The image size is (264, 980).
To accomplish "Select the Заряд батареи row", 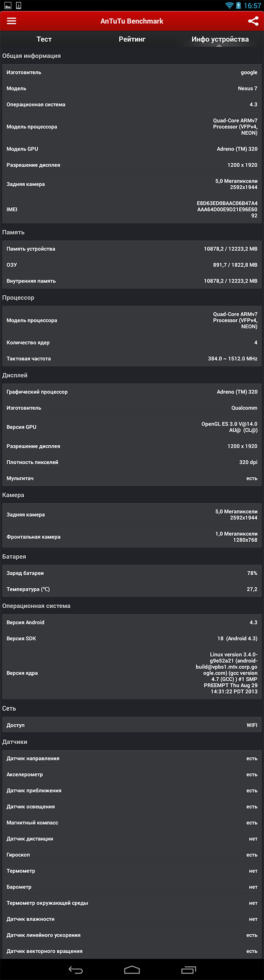I will click(132, 573).
